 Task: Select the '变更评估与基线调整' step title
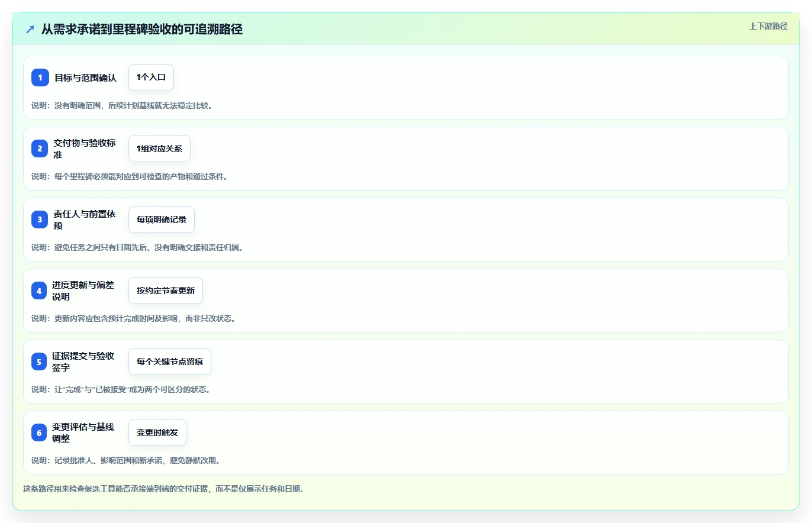(x=83, y=432)
